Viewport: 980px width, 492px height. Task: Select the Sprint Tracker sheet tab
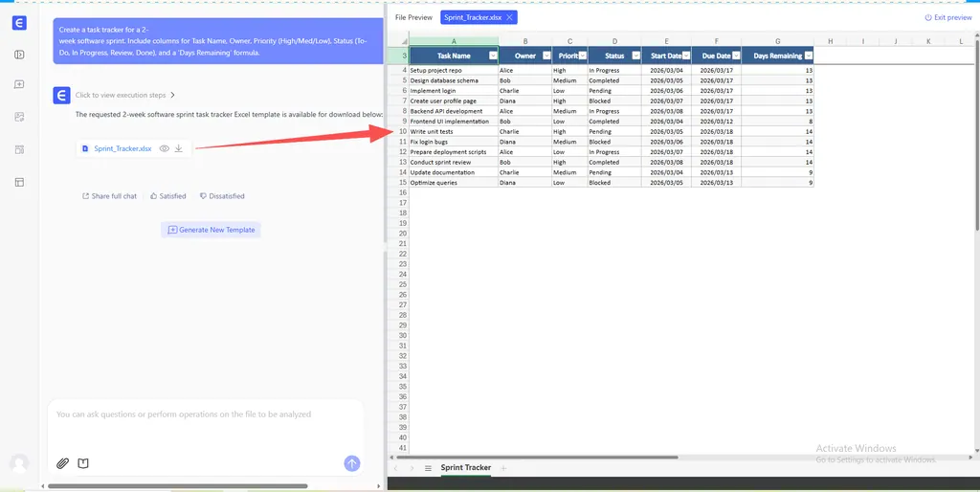465,468
